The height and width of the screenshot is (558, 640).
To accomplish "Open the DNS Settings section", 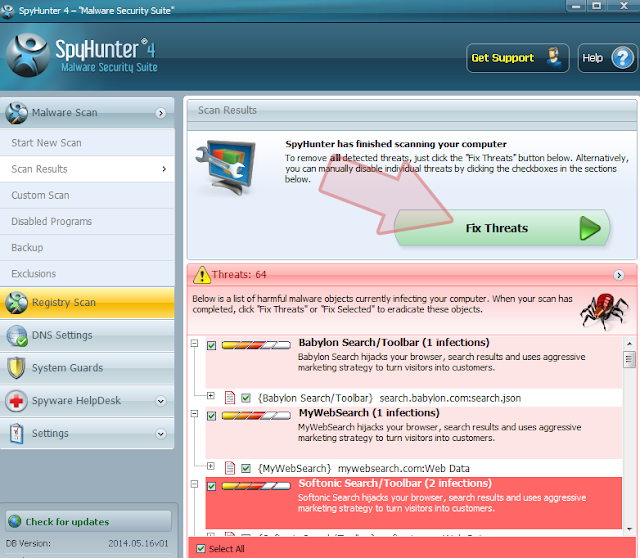I will 87,336.
